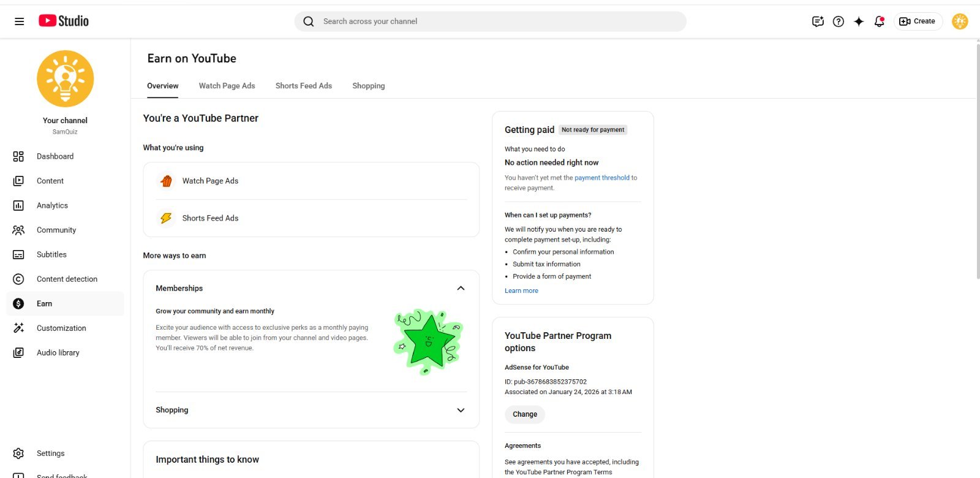This screenshot has width=980, height=478.
Task: Open the hamburger navigation menu
Action: click(20, 21)
